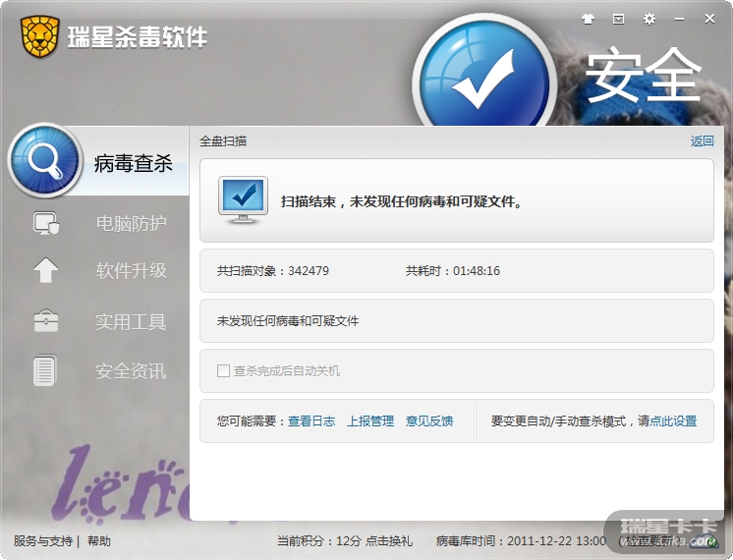
Task: Click the 全盘扫描 panel heading
Action: (223, 141)
